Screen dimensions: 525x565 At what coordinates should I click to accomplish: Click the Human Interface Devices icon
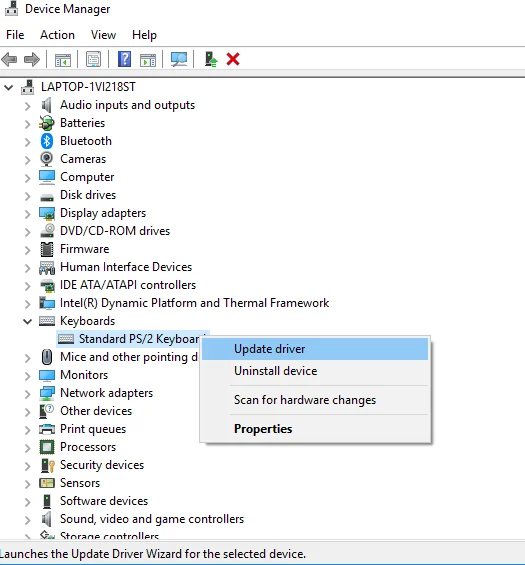[x=47, y=267]
